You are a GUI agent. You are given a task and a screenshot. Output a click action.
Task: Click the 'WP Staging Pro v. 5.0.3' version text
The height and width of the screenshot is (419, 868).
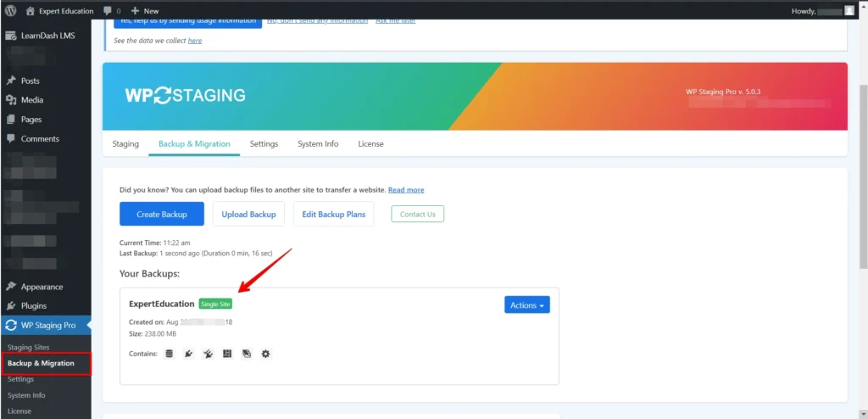(723, 92)
